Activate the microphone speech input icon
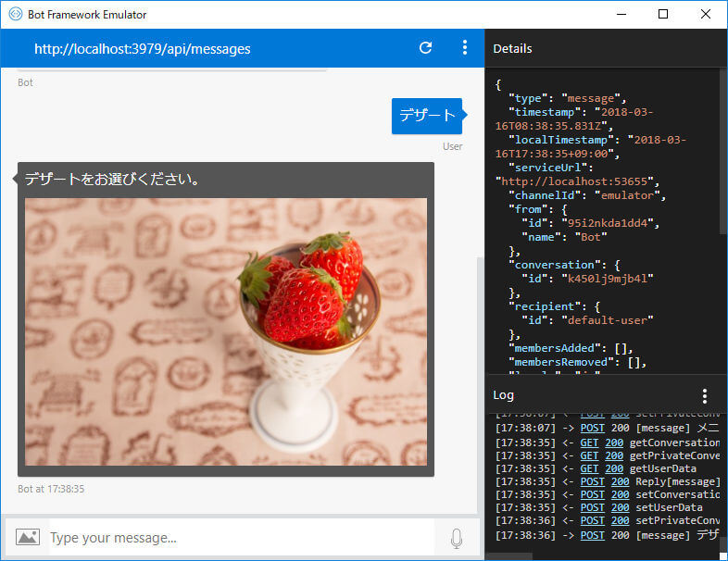This screenshot has height=561, width=728. (x=457, y=538)
